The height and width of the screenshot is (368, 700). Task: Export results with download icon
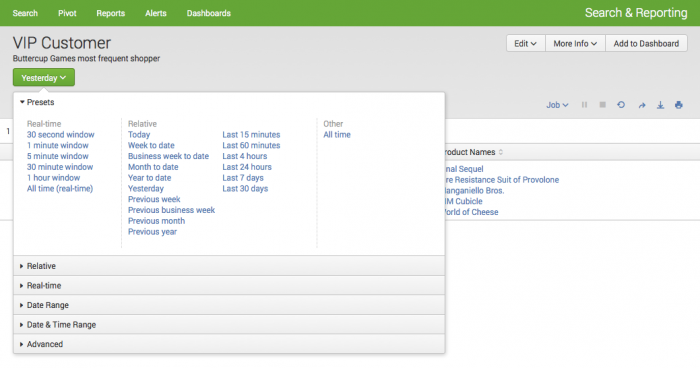[660, 105]
